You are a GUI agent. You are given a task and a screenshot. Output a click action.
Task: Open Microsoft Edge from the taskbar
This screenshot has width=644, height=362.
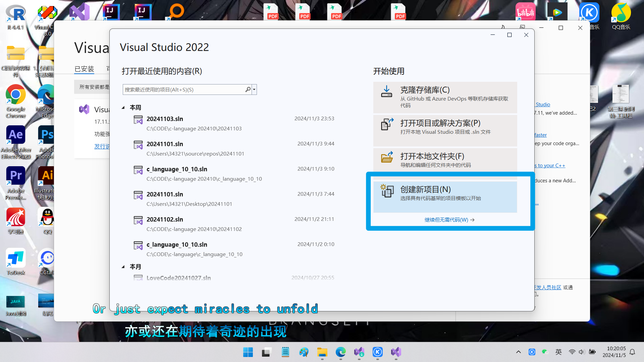tap(340, 352)
